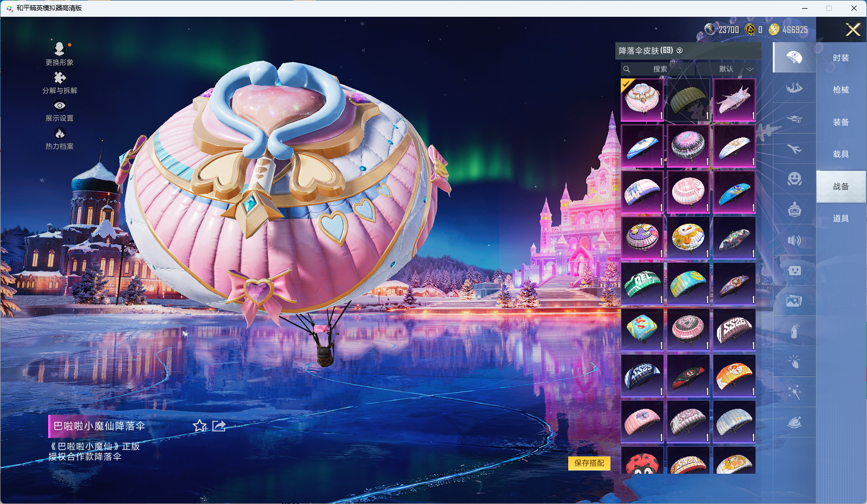The image size is (867, 504).
Task: Switch to the 时装 tab
Action: (840, 58)
